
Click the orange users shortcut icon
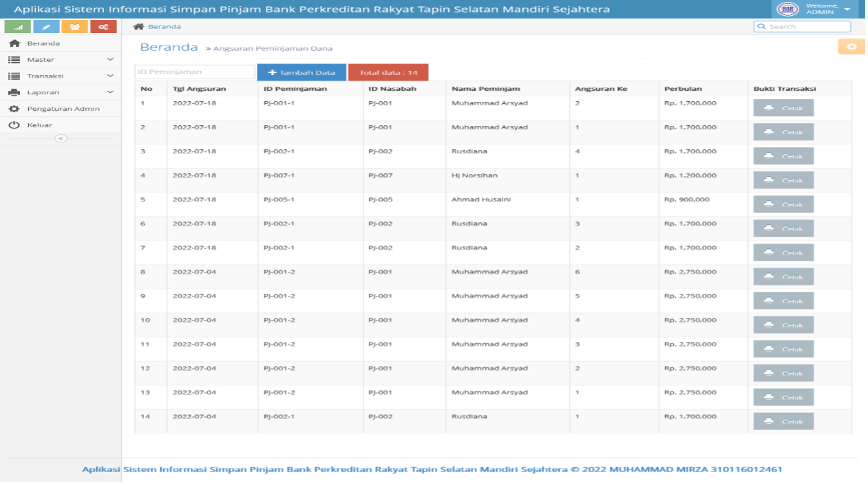pyautogui.click(x=74, y=27)
